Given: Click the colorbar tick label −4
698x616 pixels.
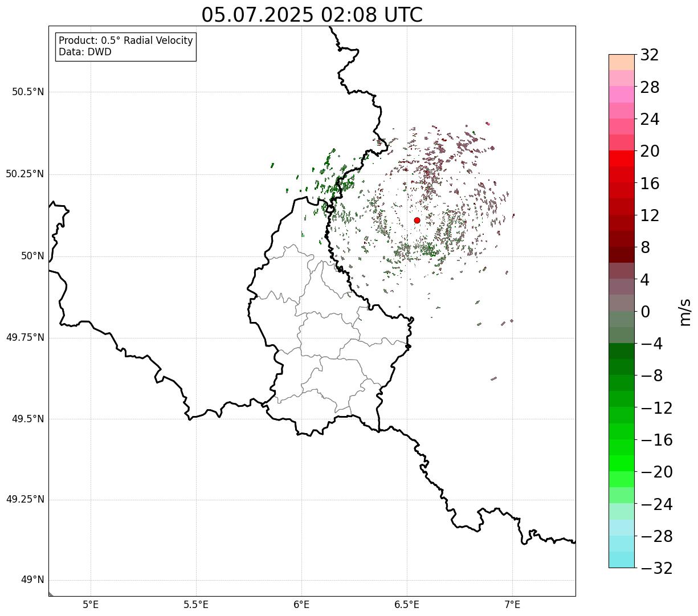Looking at the screenshot, I should 651,344.
